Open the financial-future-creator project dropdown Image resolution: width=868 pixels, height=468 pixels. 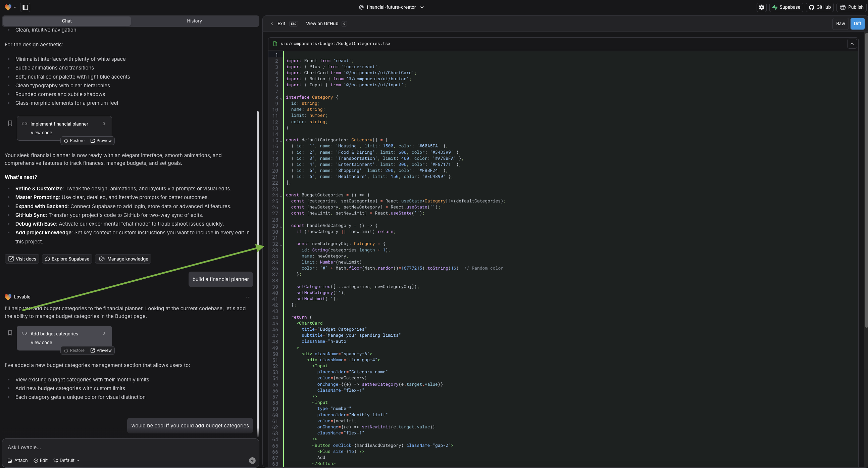pyautogui.click(x=391, y=7)
